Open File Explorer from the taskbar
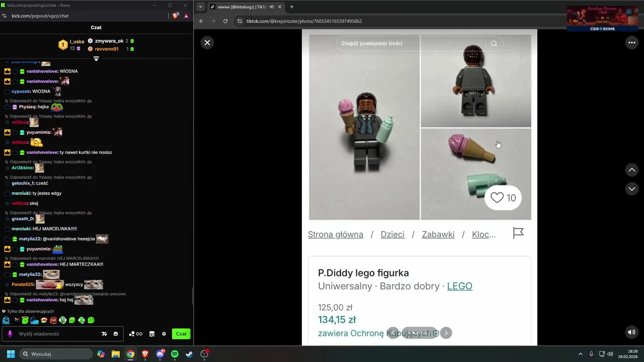Viewport: 644px width, 362px height. 116,354
